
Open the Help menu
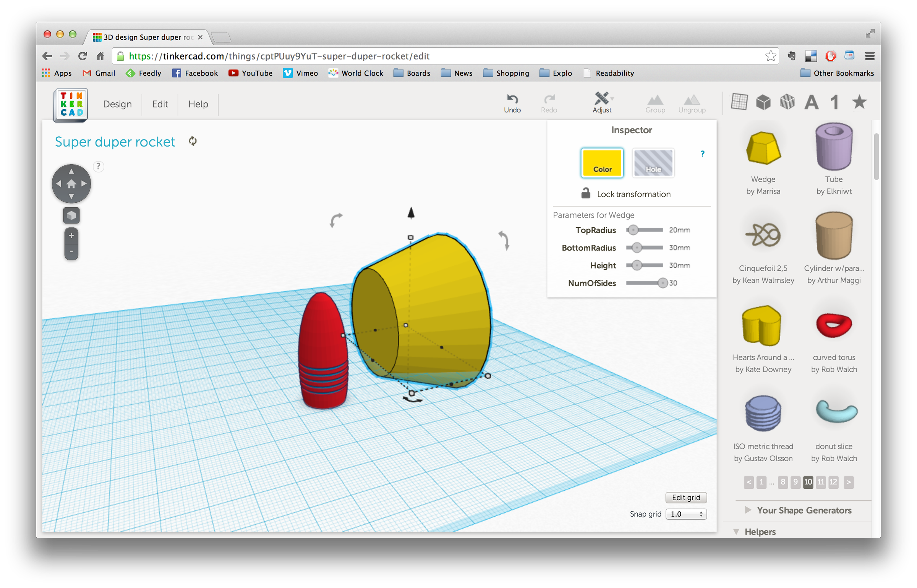pyautogui.click(x=198, y=104)
